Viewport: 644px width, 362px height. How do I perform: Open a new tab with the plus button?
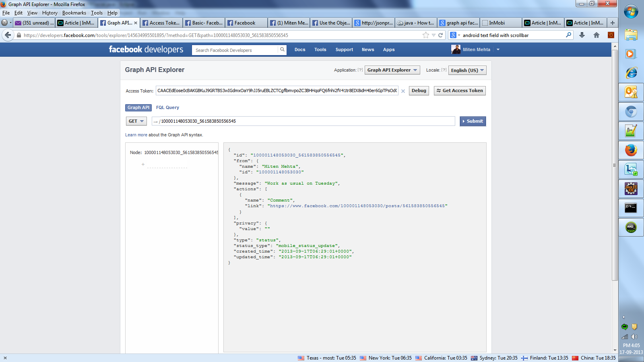point(613,23)
